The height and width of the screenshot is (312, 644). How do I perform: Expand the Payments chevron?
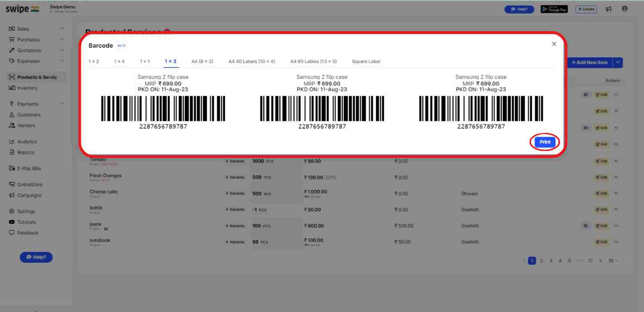(x=62, y=104)
